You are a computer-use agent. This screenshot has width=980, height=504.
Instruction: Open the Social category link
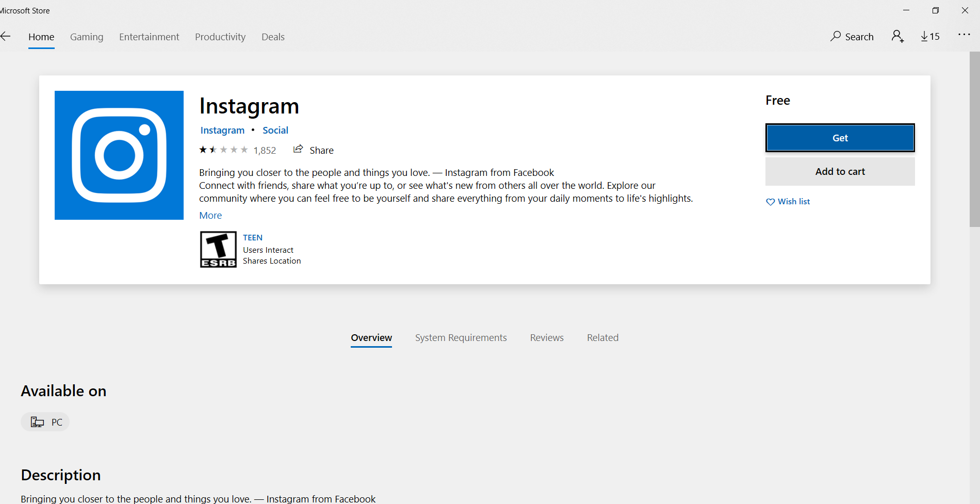point(275,130)
